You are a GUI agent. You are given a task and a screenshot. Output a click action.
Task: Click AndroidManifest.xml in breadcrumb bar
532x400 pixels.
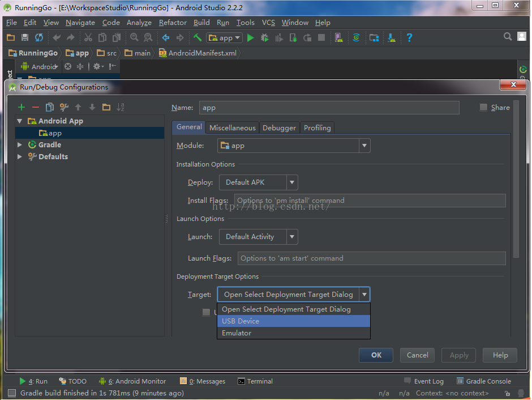point(198,53)
